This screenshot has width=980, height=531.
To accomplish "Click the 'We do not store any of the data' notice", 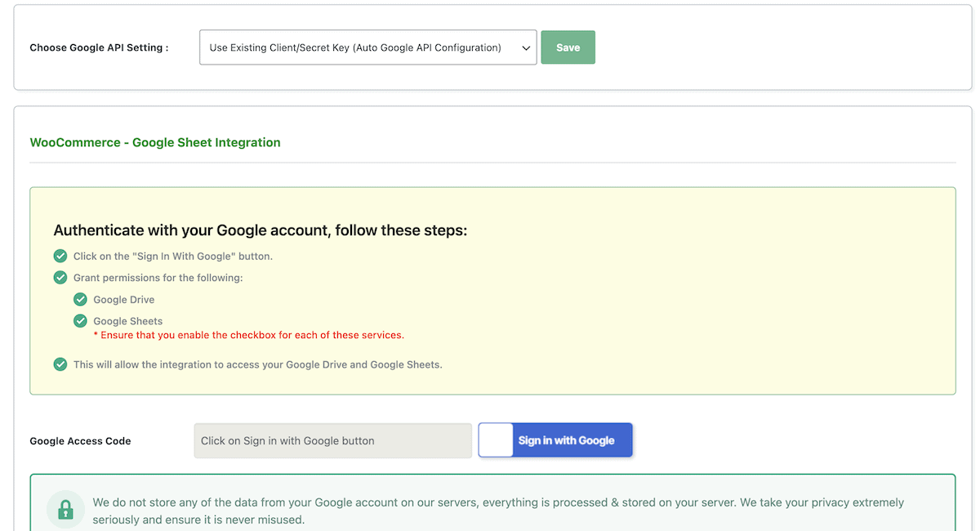I will pos(498,511).
